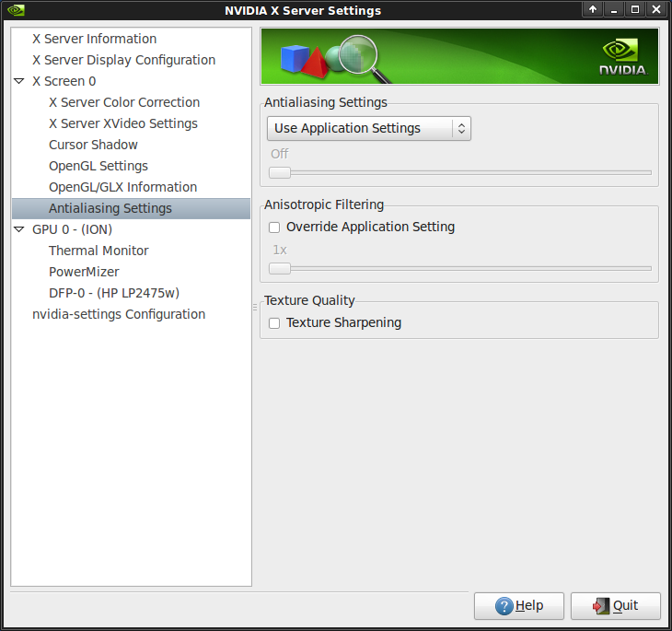Open nvidia-settings Configuration page
The image size is (672, 631).
coord(119,314)
